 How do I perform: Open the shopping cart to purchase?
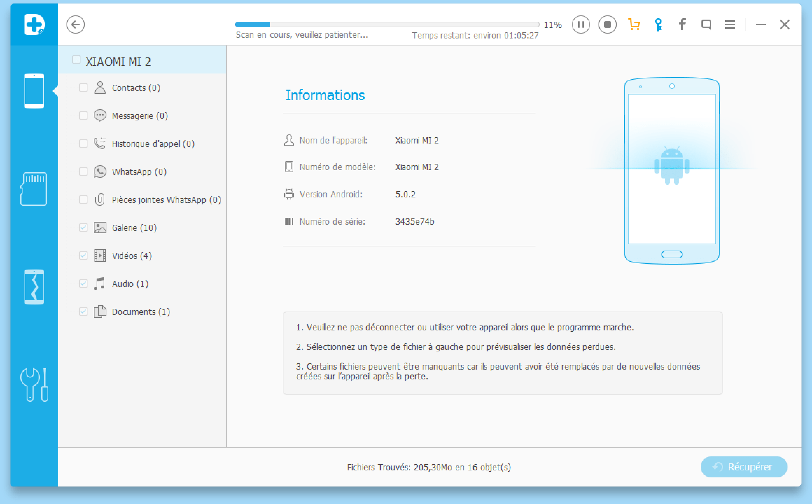[634, 24]
